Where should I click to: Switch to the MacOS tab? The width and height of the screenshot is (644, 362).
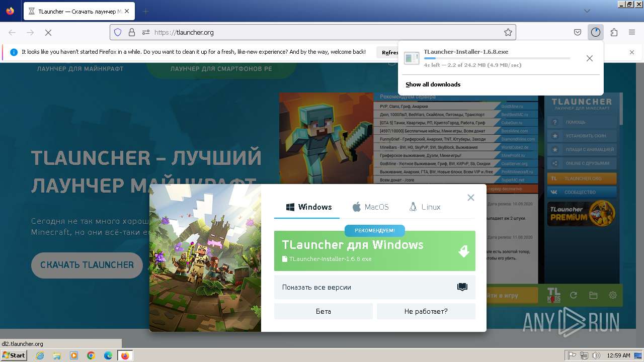coord(371,207)
